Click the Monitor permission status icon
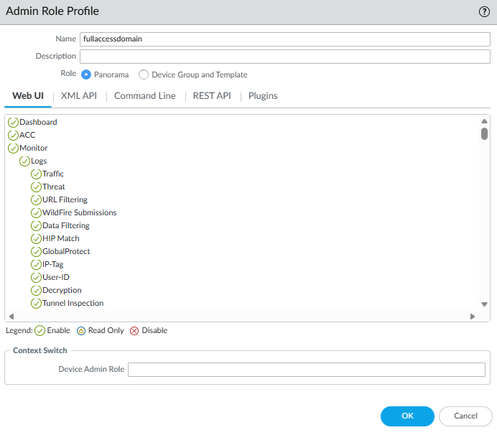This screenshot has height=432, width=497. 13,148
